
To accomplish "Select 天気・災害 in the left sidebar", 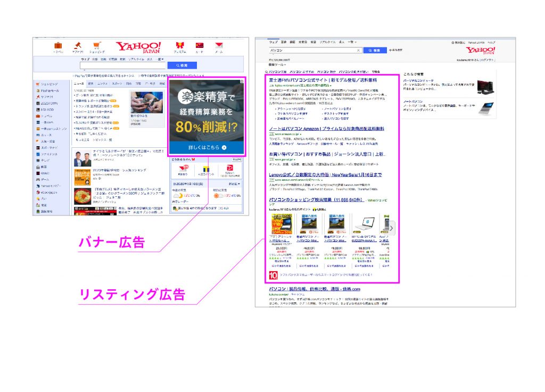I will click(x=46, y=141).
